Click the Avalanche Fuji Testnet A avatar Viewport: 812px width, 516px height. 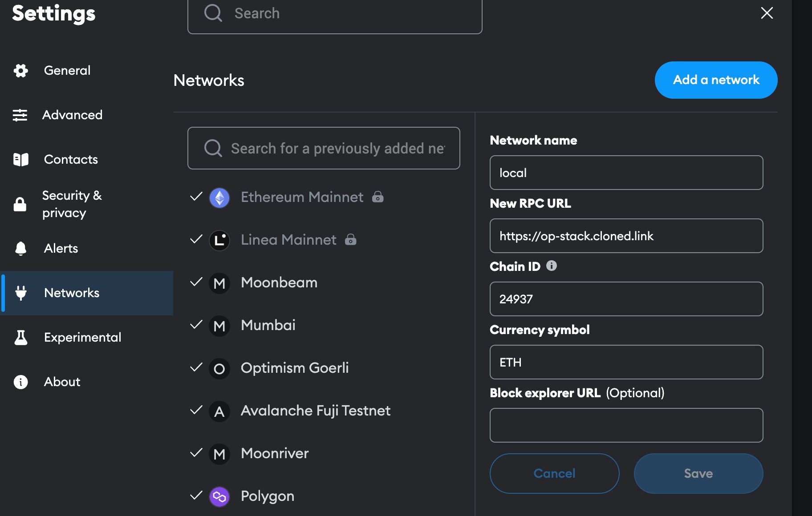pyautogui.click(x=219, y=411)
